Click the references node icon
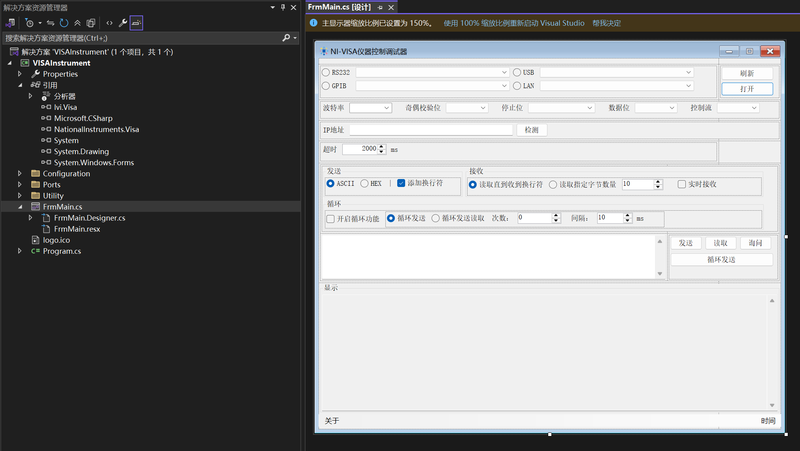The image size is (800, 451). (x=35, y=85)
